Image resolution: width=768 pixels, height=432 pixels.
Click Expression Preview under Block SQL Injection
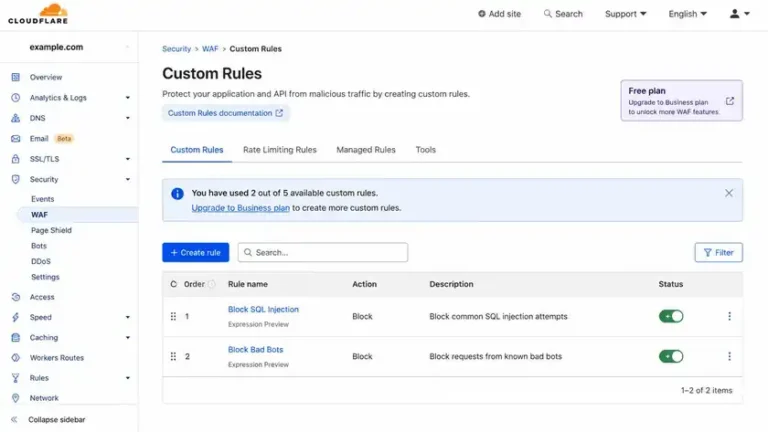[x=258, y=324]
